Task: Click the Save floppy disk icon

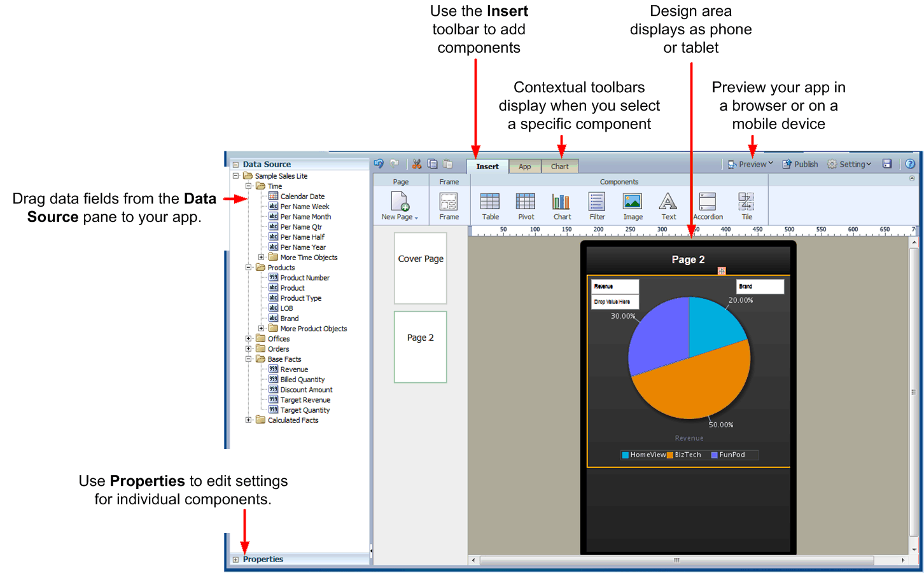Action: pyautogui.click(x=887, y=164)
